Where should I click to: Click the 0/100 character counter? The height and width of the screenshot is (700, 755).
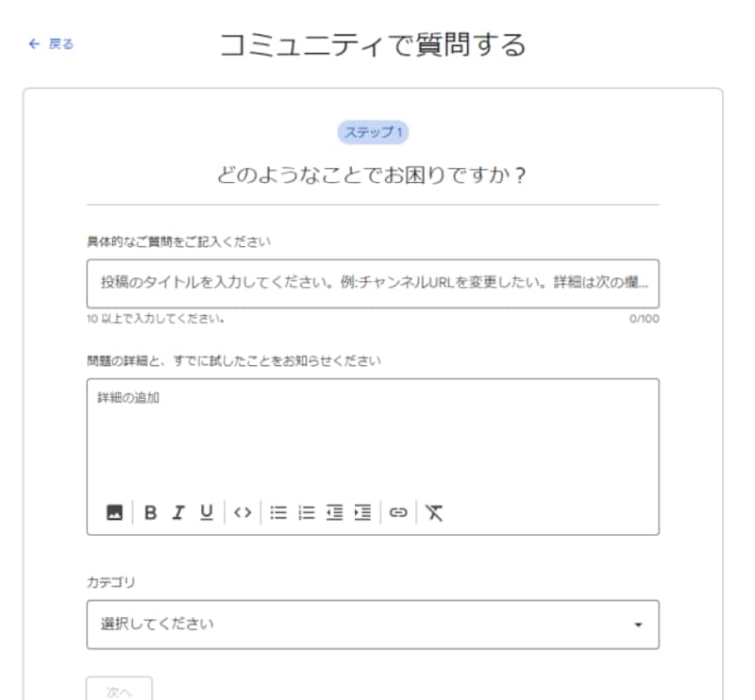(x=645, y=319)
